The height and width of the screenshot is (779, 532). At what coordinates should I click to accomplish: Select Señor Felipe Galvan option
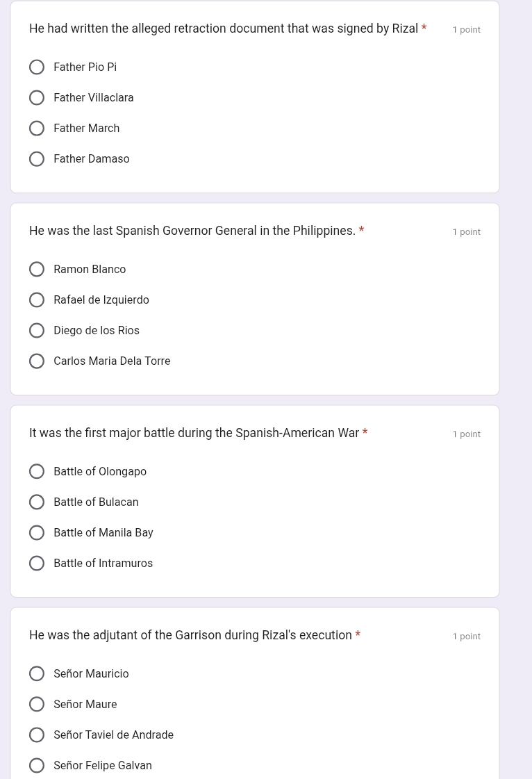(37, 766)
